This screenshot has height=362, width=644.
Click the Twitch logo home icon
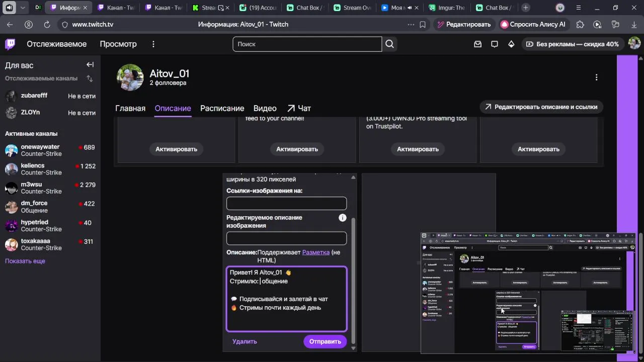tap(10, 44)
